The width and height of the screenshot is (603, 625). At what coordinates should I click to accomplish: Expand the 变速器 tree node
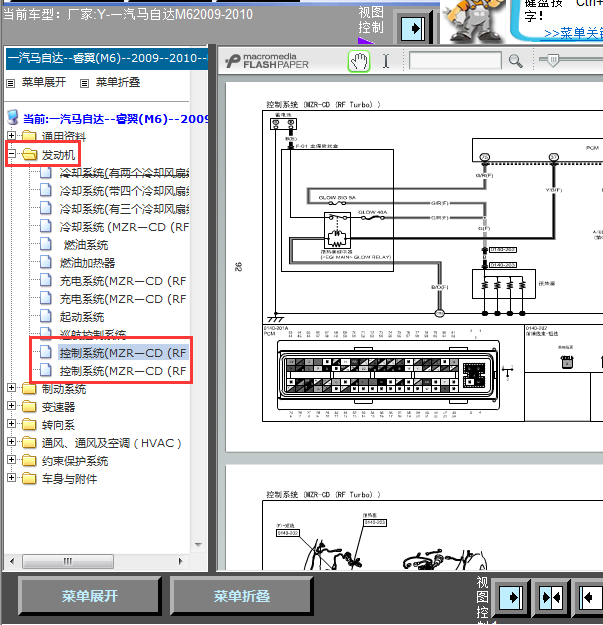(x=12, y=405)
